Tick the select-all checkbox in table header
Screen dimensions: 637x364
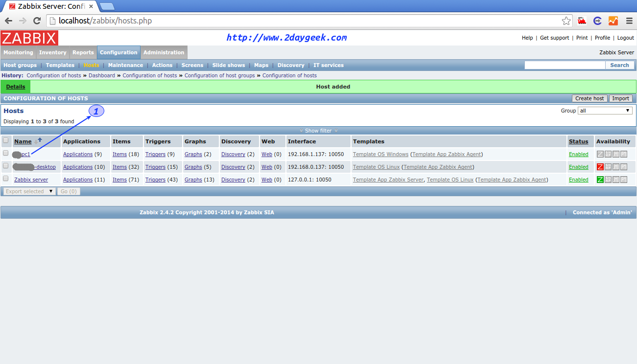point(6,140)
